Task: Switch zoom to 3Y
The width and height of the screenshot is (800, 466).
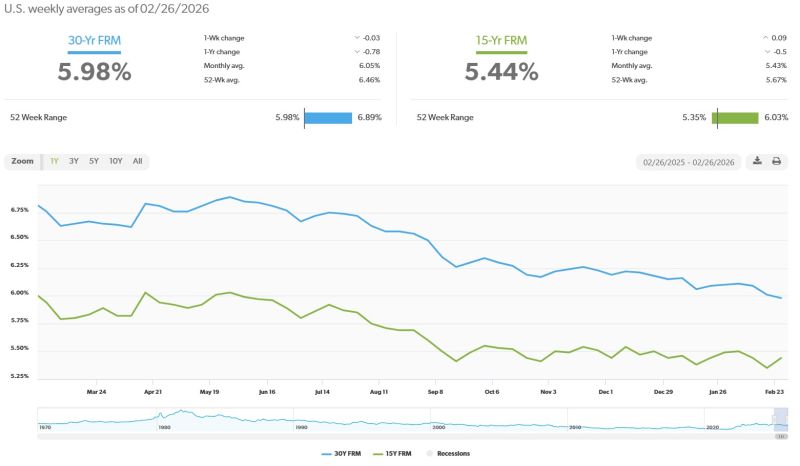Action: [x=74, y=161]
